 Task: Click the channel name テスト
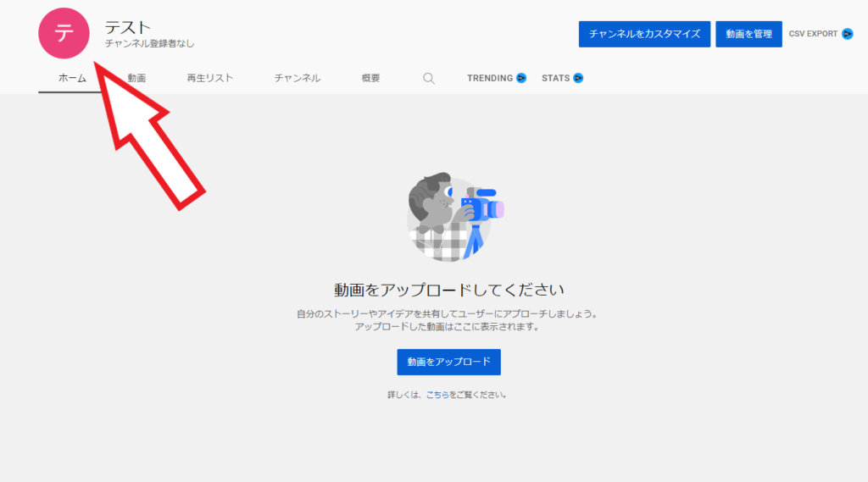[127, 27]
